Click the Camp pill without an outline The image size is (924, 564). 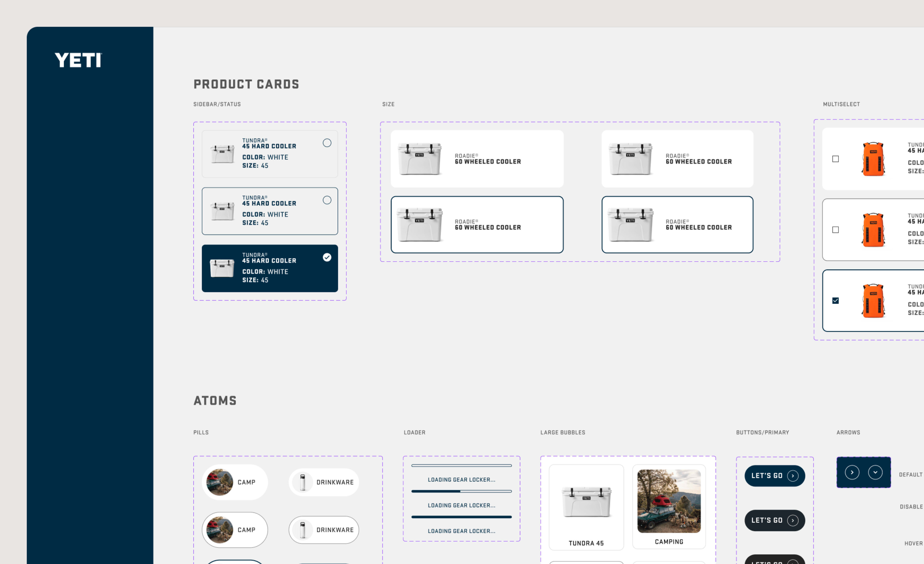tap(235, 482)
